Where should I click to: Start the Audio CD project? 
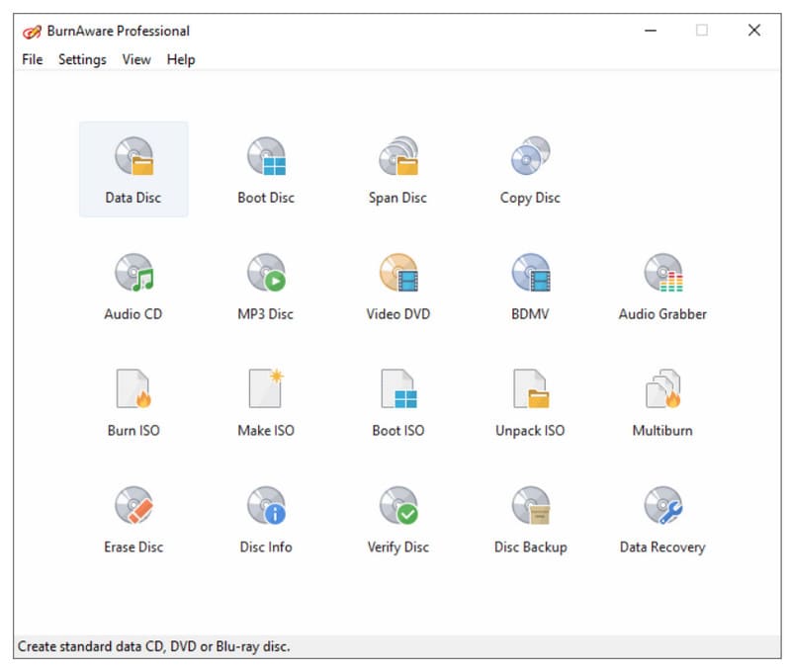tap(133, 275)
